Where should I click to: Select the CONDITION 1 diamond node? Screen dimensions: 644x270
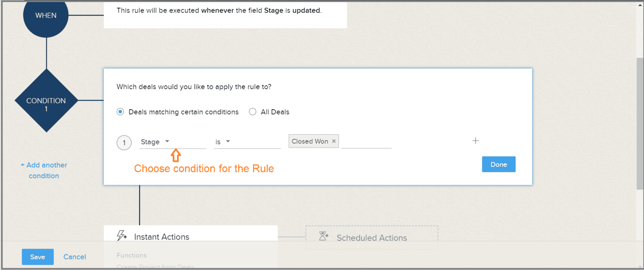click(x=46, y=100)
